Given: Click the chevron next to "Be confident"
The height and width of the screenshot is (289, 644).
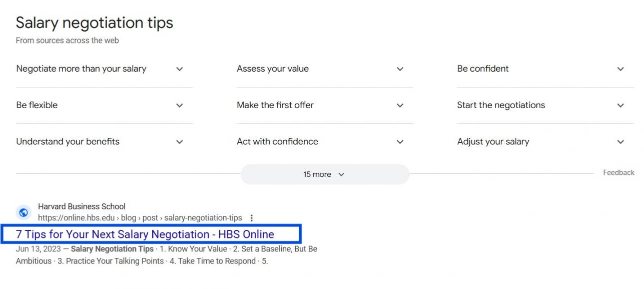Looking at the screenshot, I should [620, 69].
